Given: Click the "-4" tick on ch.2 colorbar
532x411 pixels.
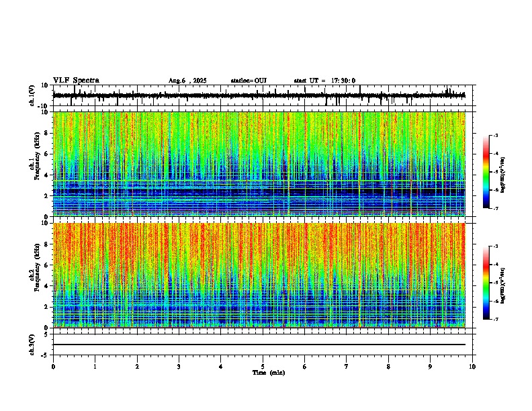Looking at the screenshot, I should tap(496, 265).
